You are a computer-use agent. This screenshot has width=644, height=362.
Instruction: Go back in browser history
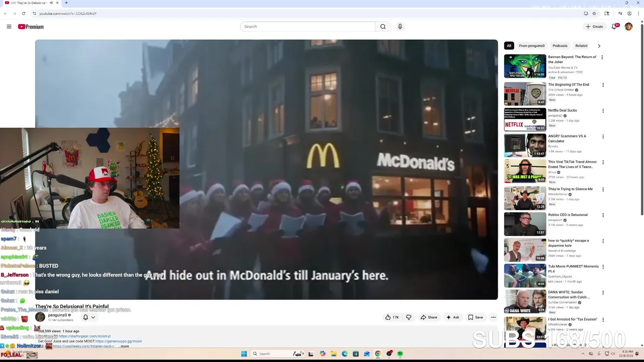pyautogui.click(x=6, y=14)
